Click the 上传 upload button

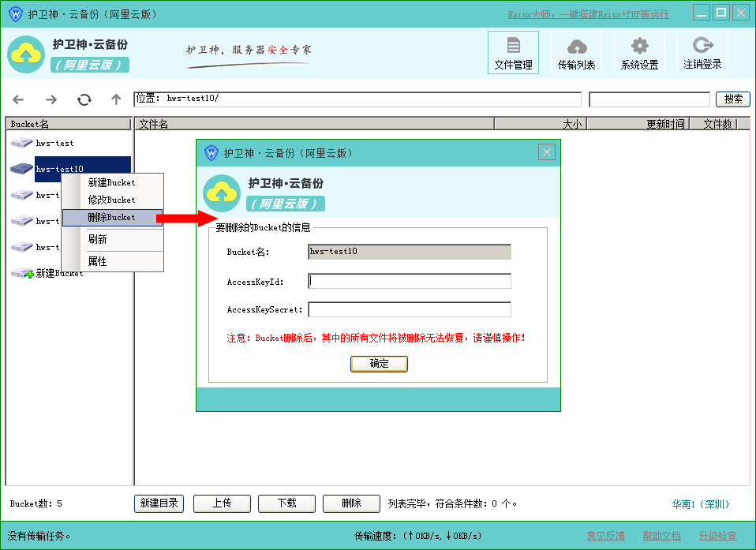click(222, 503)
